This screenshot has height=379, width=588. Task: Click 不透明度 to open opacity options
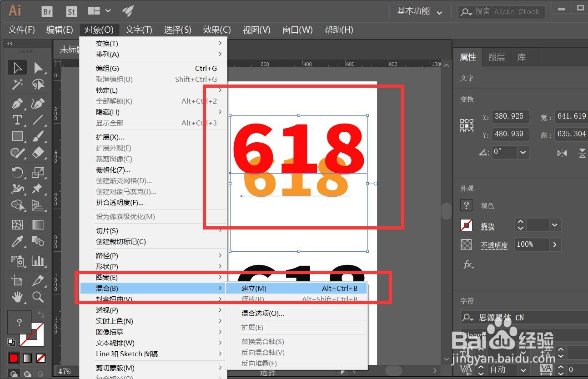[494, 244]
